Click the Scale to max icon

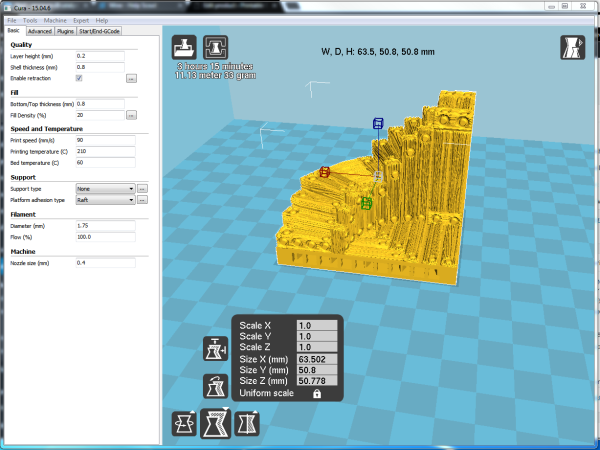coord(215,383)
